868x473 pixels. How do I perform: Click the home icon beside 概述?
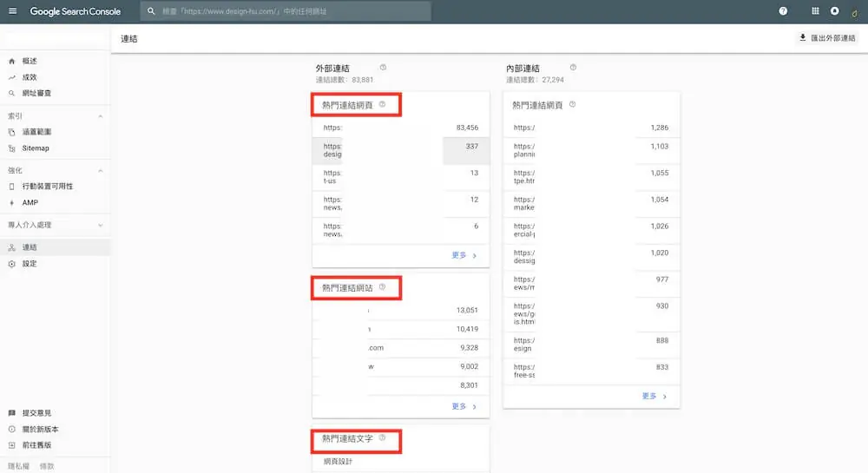pos(11,62)
